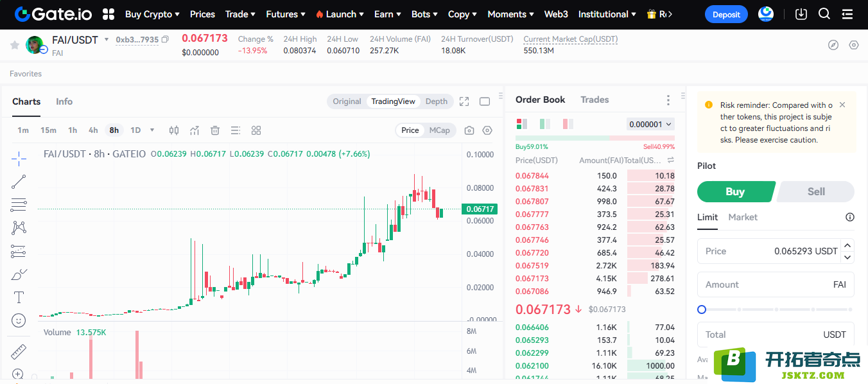
Task: Expand the Futures menu
Action: (x=286, y=14)
